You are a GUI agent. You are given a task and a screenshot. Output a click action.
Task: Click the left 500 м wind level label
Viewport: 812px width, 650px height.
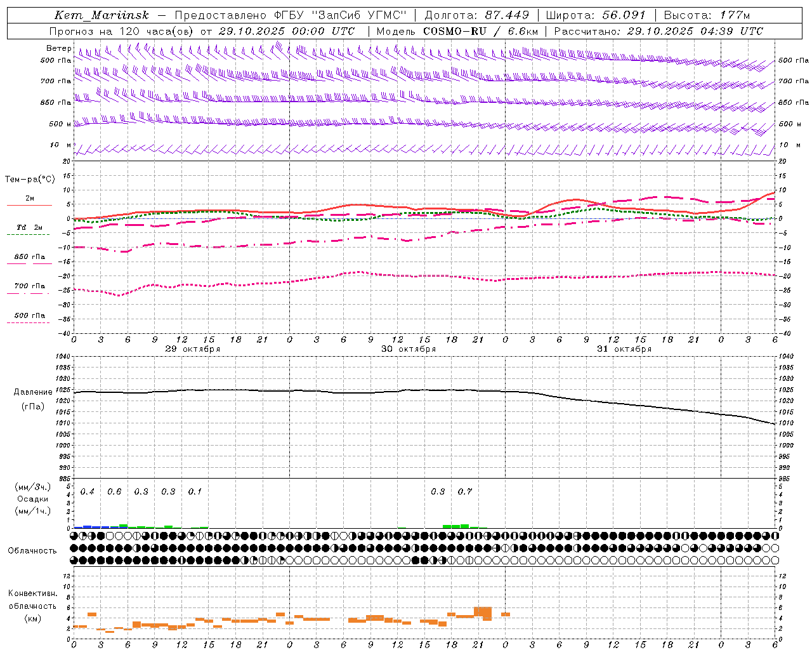(x=61, y=124)
